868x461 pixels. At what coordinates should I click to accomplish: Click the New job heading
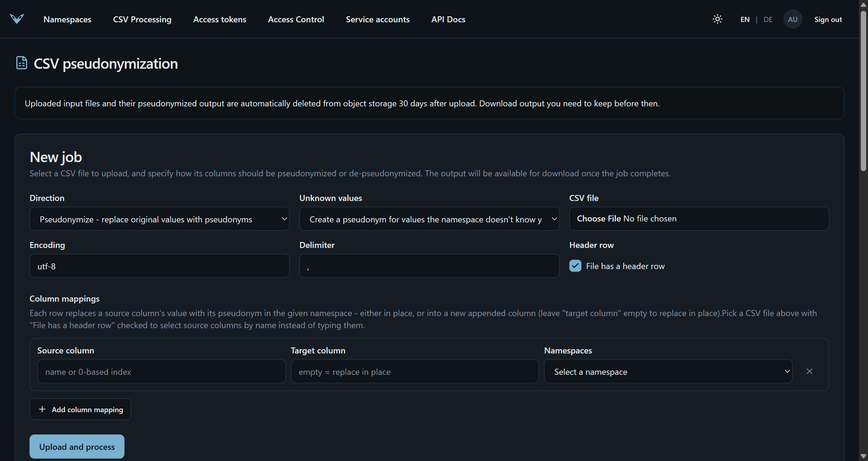point(55,157)
